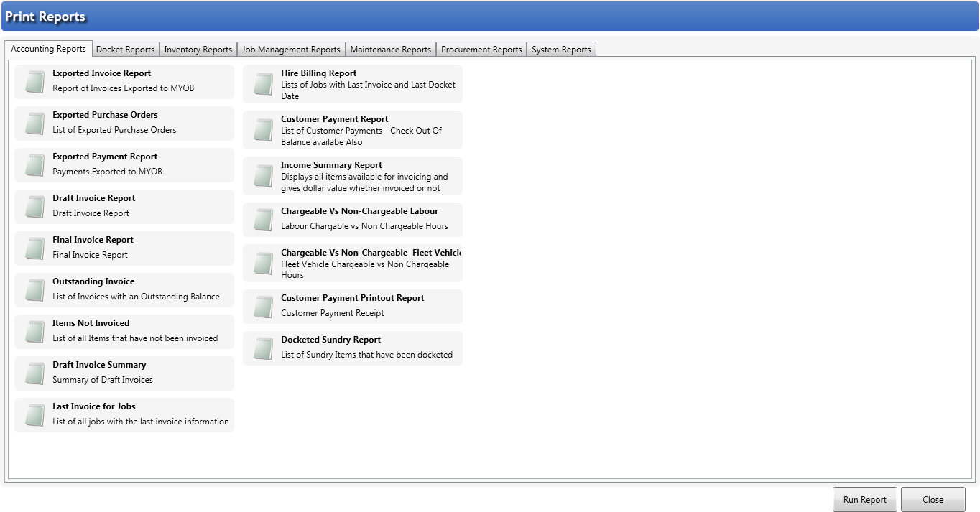Go to the Job Management Reports tab
The height and width of the screenshot is (512, 980).
pyautogui.click(x=291, y=50)
